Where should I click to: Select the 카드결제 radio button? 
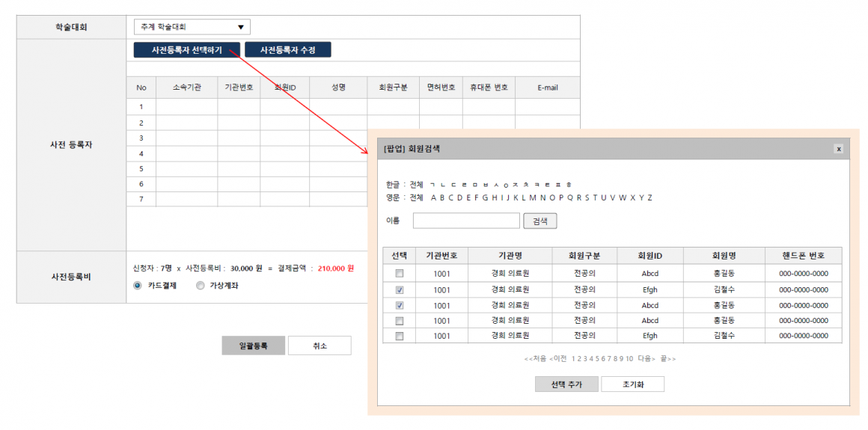point(137,285)
